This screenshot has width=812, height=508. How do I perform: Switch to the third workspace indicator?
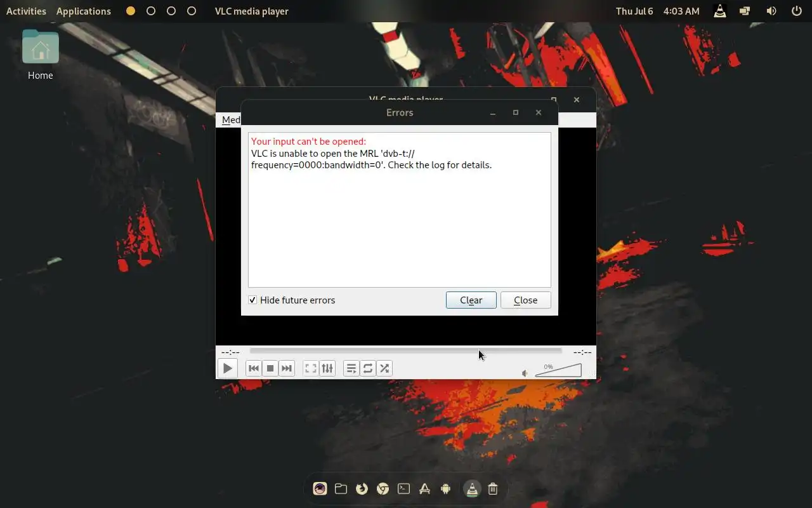tap(171, 11)
